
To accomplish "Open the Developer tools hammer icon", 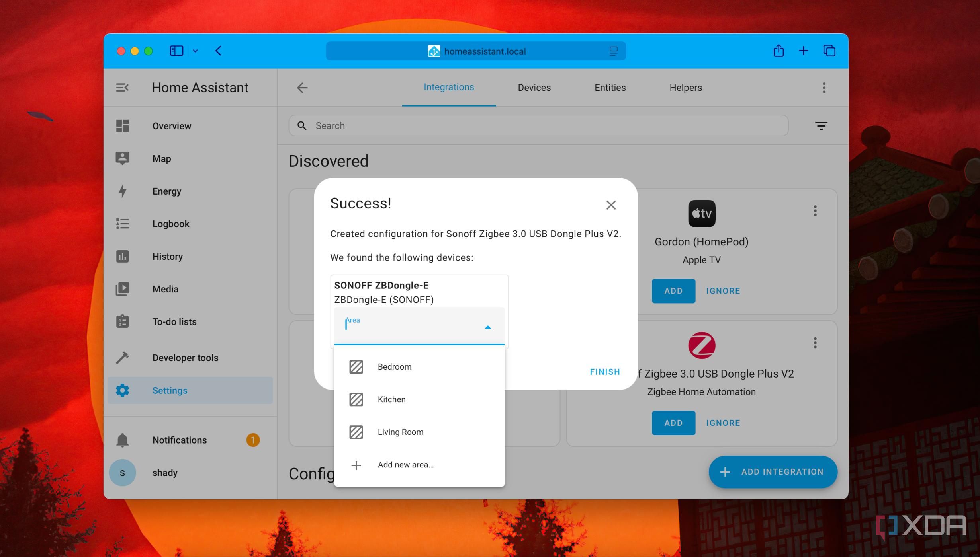I will (122, 358).
